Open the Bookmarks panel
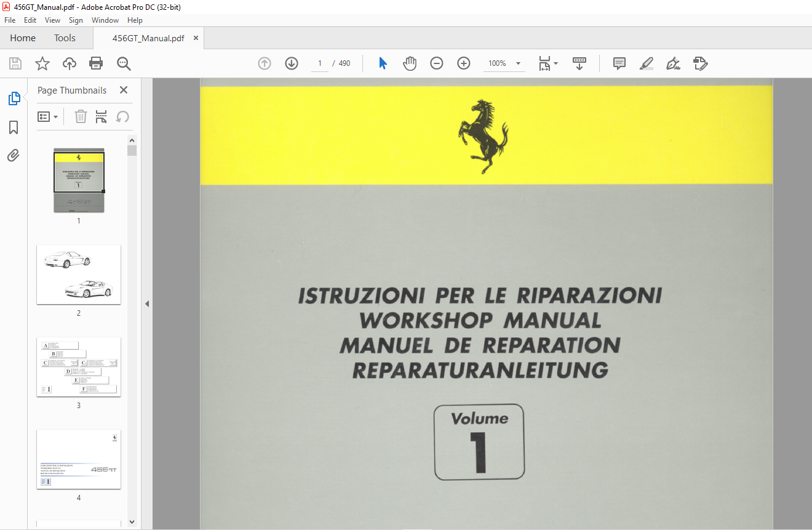Image resolution: width=812 pixels, height=530 pixels. pos(14,127)
